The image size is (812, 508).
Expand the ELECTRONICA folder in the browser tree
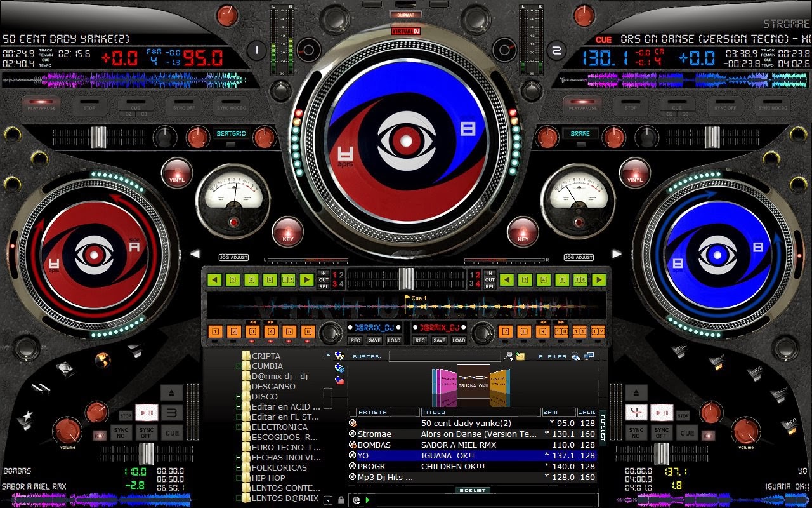pyautogui.click(x=237, y=427)
